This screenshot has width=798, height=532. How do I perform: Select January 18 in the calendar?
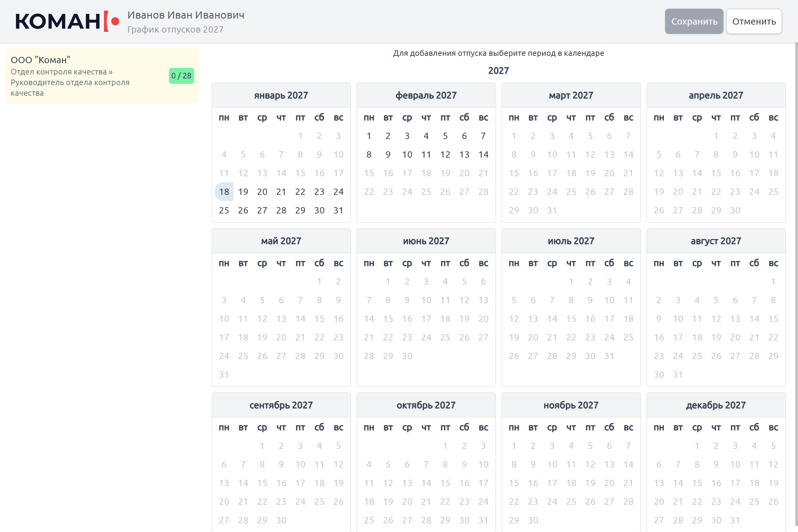(x=224, y=192)
